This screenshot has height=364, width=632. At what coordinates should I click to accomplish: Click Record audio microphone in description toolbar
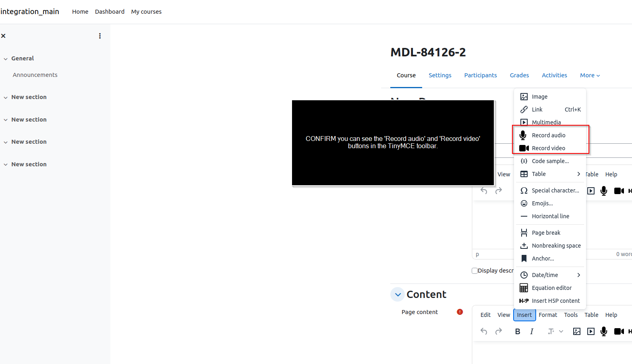click(604, 191)
